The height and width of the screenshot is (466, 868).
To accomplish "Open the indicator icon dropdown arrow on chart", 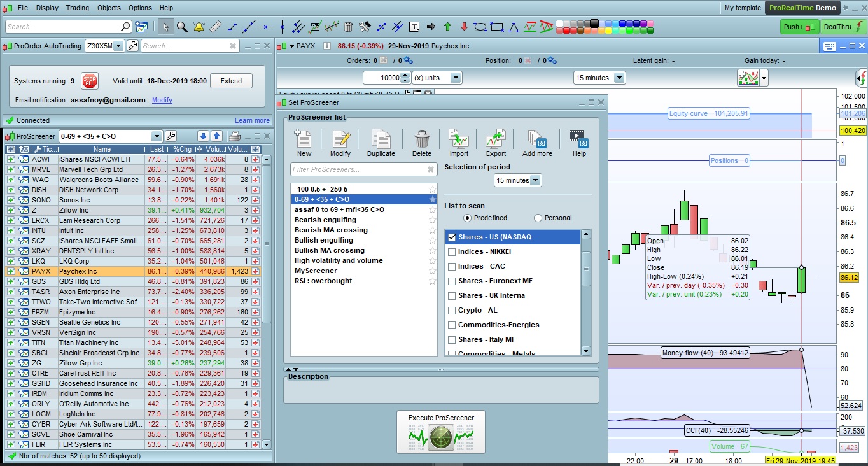I will 764,78.
